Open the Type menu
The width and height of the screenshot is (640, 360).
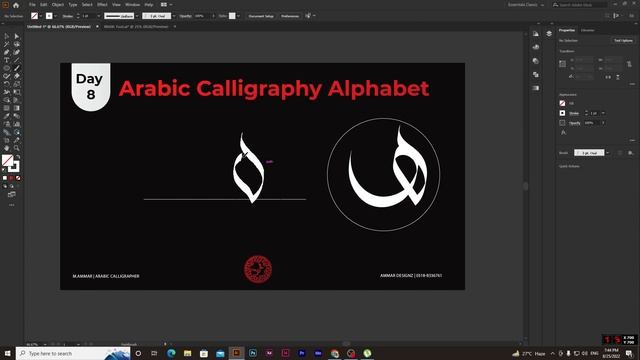coord(73,4)
